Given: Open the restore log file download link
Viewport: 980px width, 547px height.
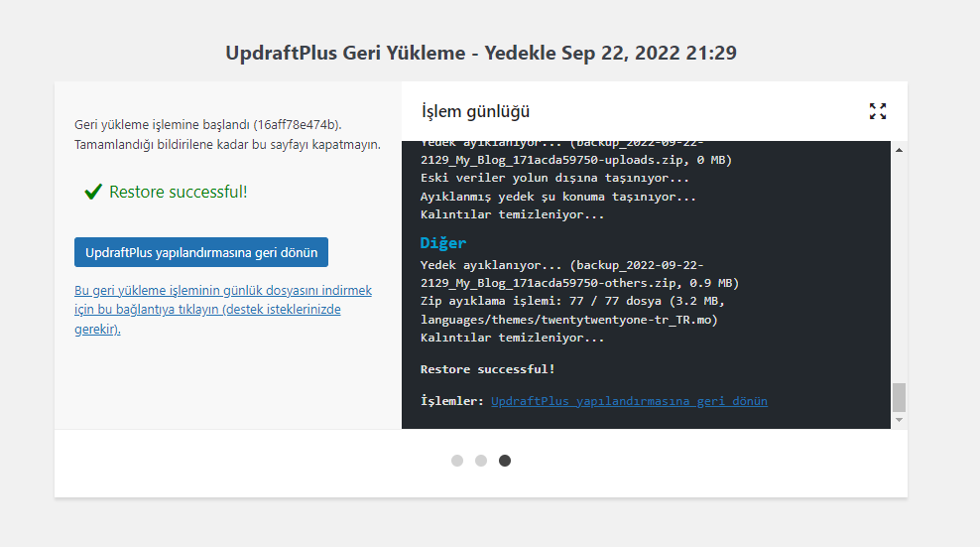Looking at the screenshot, I should 223,309.
